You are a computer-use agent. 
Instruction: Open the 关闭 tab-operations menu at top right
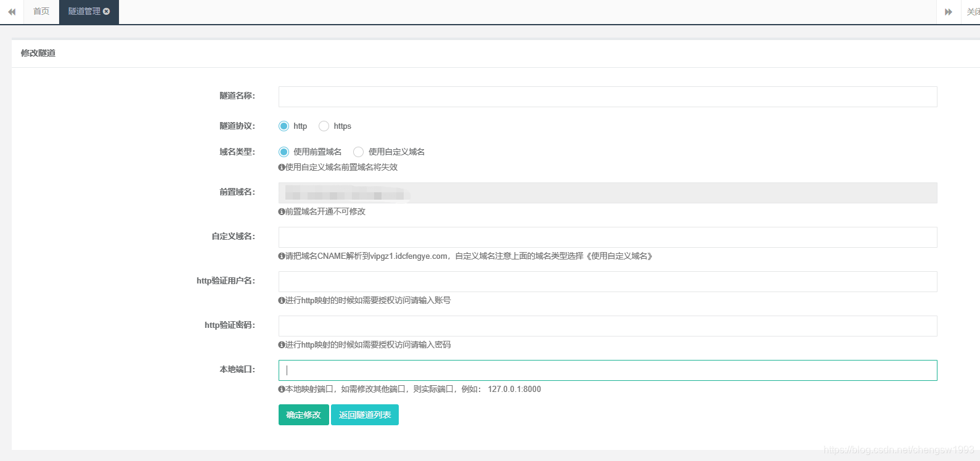pyautogui.click(x=973, y=12)
